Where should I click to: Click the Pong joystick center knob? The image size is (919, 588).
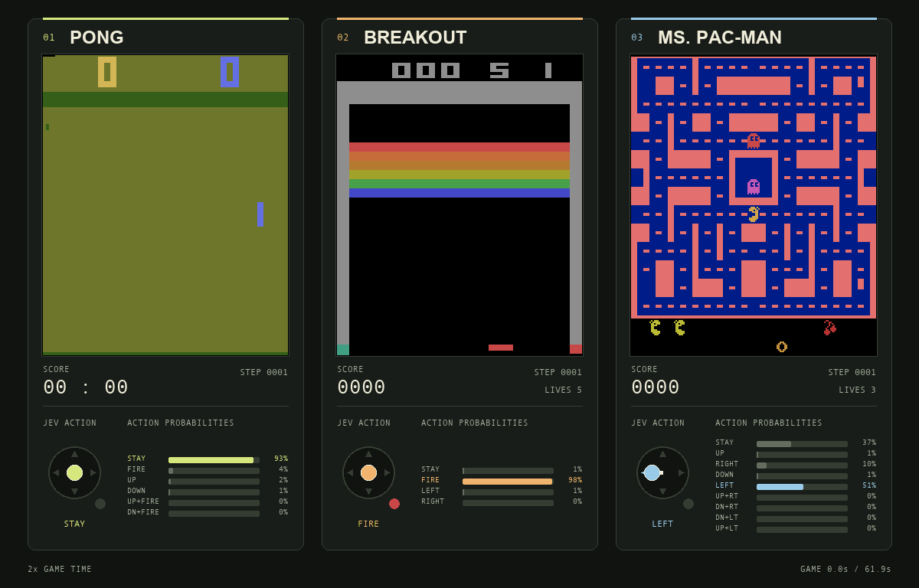coord(74,472)
